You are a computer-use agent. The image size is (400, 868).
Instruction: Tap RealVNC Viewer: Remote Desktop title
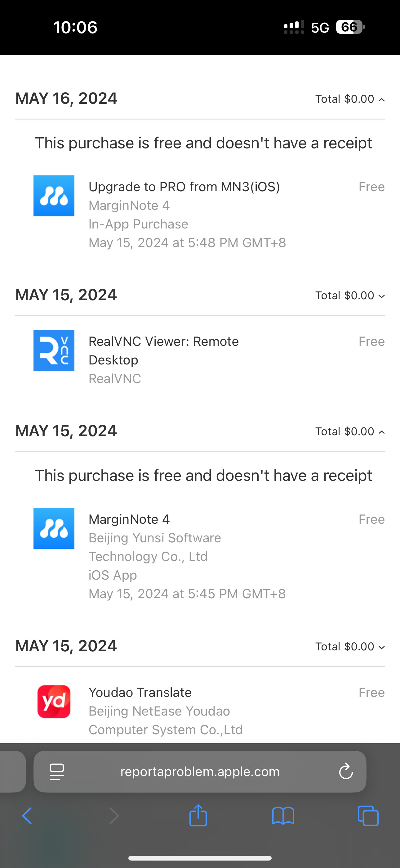[164, 350]
